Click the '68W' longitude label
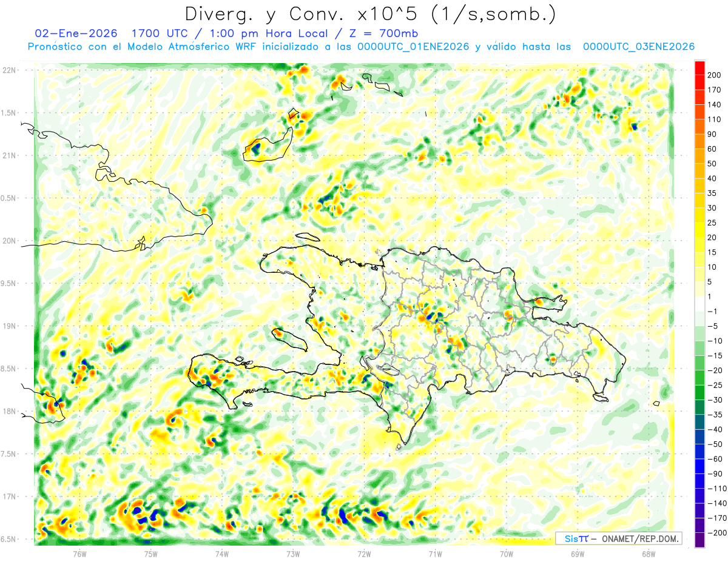 click(649, 554)
